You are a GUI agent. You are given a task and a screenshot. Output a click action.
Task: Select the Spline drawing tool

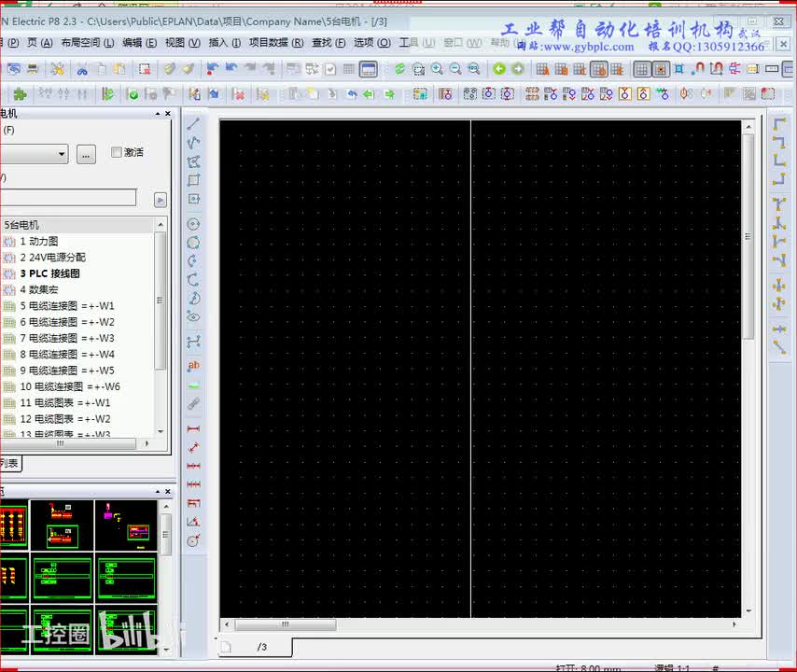(194, 342)
